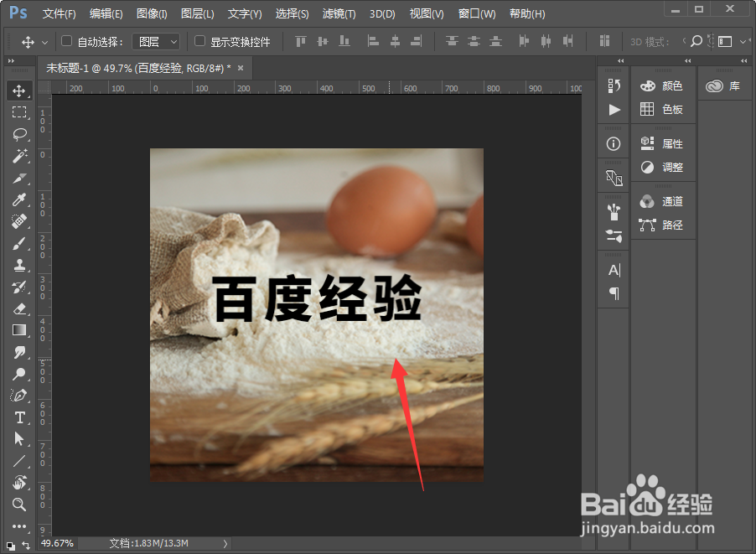Open the 调整 panel

662,168
